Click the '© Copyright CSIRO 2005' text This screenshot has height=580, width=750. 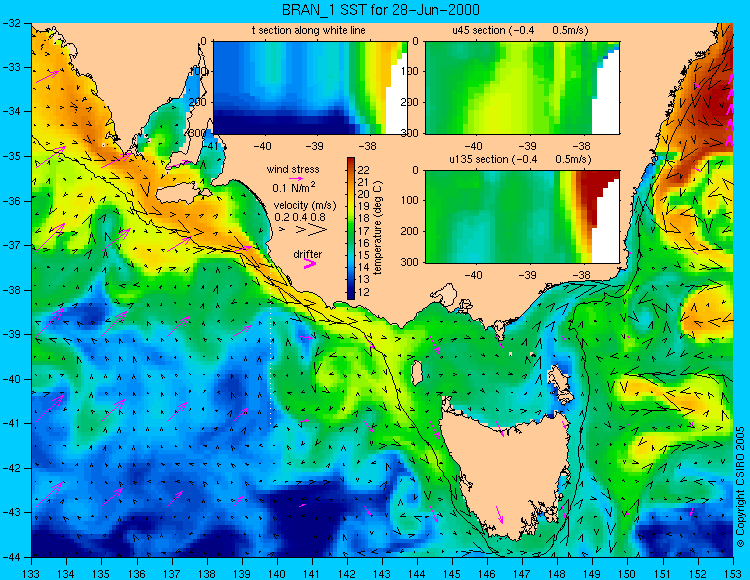[741, 487]
